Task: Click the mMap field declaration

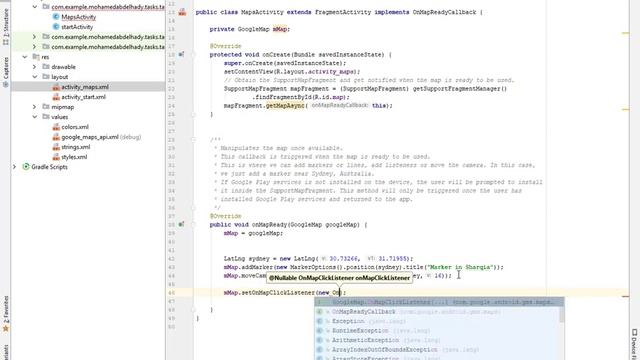Action: (x=280, y=29)
